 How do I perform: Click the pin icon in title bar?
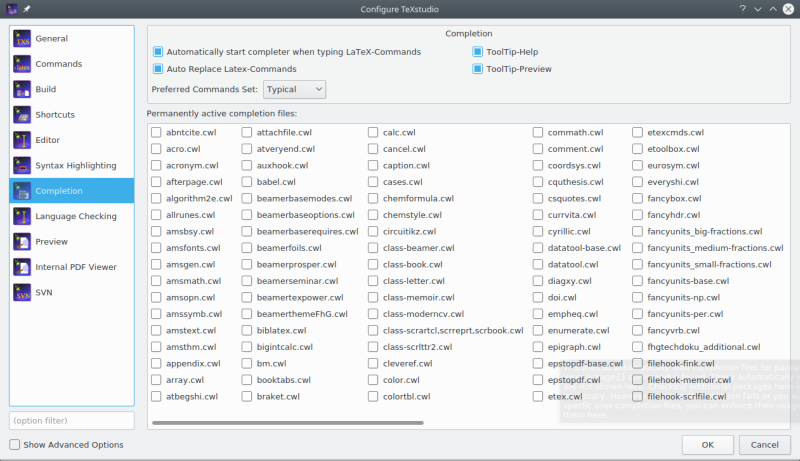tap(27, 9)
